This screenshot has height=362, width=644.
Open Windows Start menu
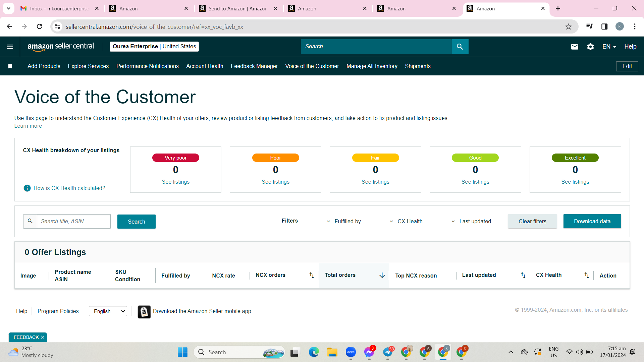coord(182,352)
